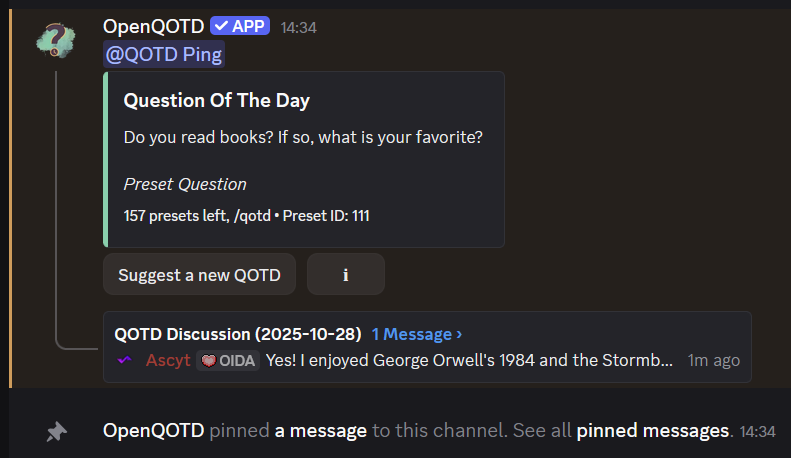Viewport: 791px width, 458px height.
Task: Click the @QOTD Ping role mention
Action: (x=164, y=54)
